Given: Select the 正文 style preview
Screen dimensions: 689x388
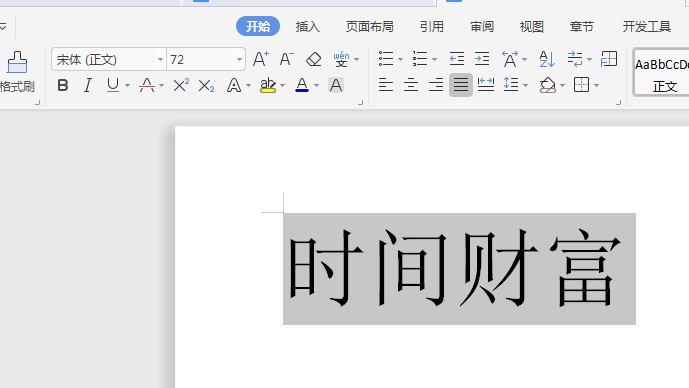Looking at the screenshot, I should [661, 73].
